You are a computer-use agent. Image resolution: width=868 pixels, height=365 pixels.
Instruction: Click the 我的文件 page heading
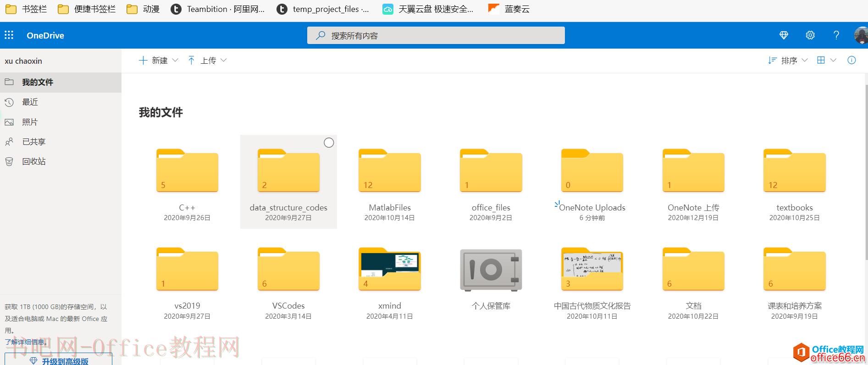[161, 112]
